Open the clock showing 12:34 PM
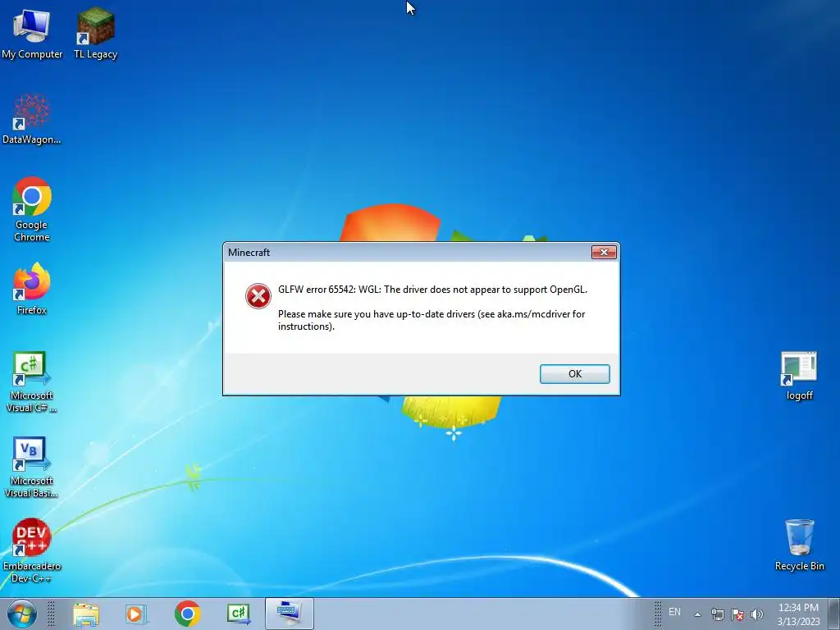 pos(798,614)
